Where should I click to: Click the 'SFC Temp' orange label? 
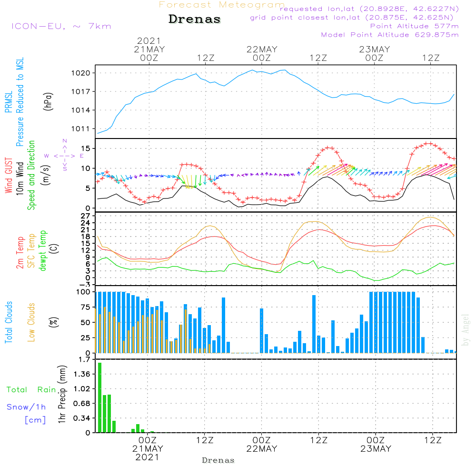31,251
